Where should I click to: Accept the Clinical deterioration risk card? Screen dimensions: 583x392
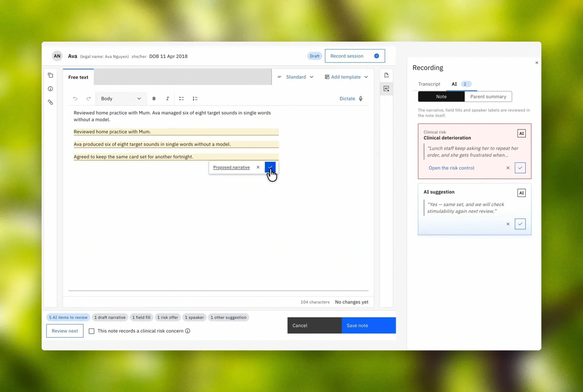[x=520, y=168]
